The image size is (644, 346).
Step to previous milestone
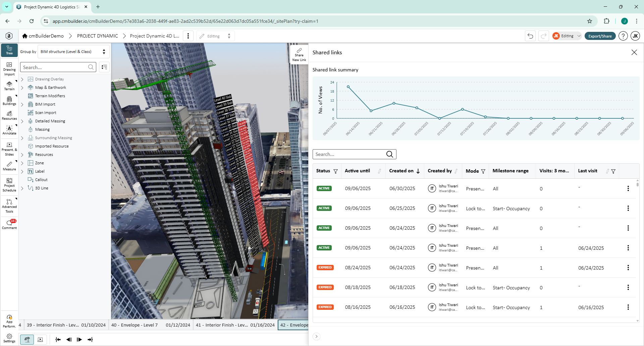(69, 340)
